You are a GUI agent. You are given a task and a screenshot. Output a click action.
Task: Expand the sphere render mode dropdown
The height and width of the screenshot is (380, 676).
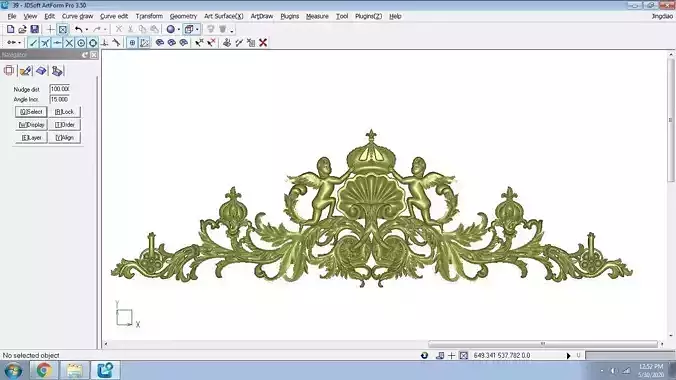point(178,30)
